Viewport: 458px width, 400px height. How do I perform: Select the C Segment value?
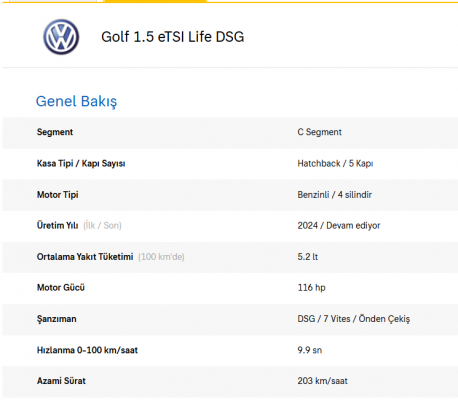tap(319, 132)
